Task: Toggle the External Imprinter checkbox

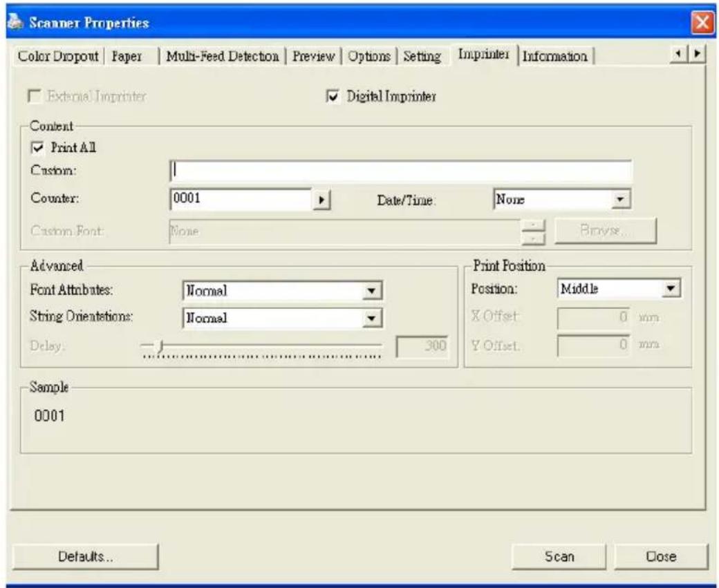Action: pyautogui.click(x=34, y=96)
